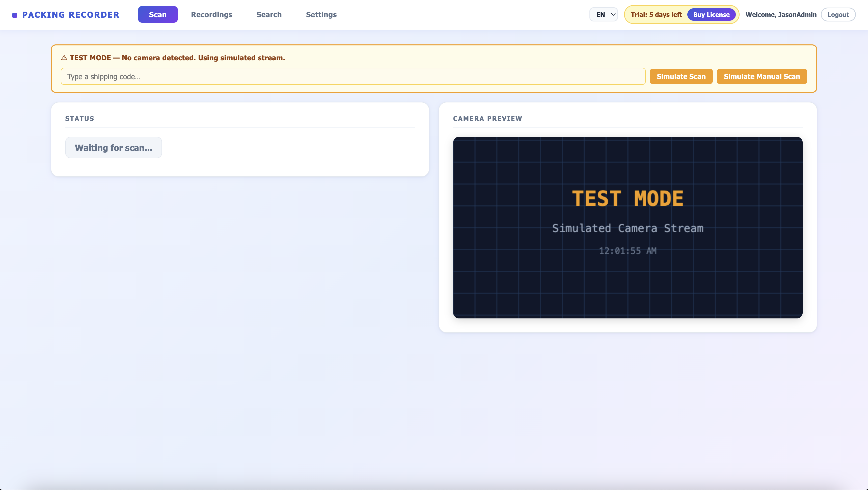Click the Simulate Scan button
The height and width of the screenshot is (490, 868).
[x=681, y=76]
